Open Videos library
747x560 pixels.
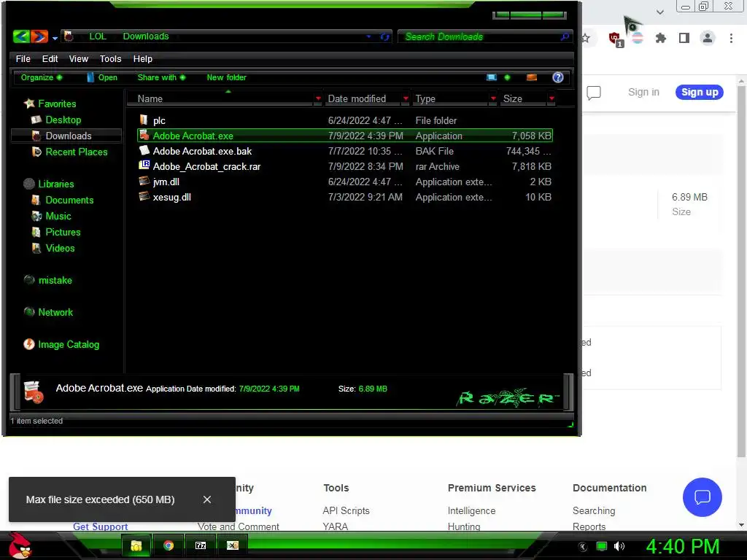(x=60, y=248)
